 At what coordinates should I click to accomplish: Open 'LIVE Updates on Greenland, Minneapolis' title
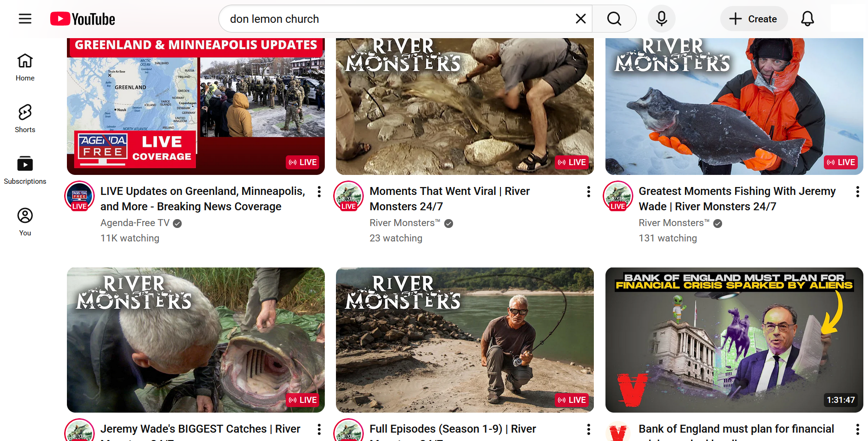(203, 199)
